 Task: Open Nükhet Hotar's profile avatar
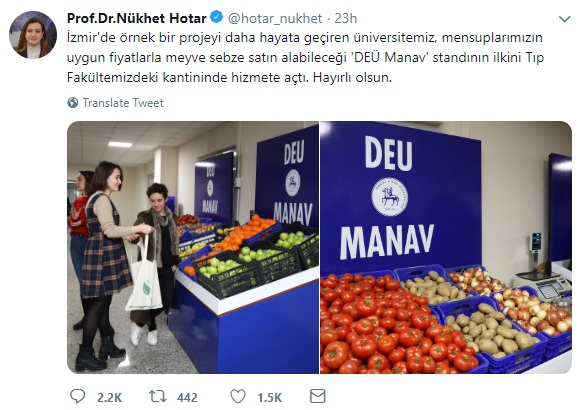click(33, 35)
